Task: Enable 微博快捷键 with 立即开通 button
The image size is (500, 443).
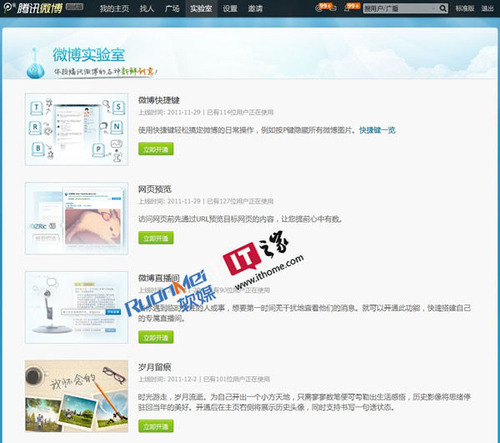Action: pyautogui.click(x=156, y=149)
